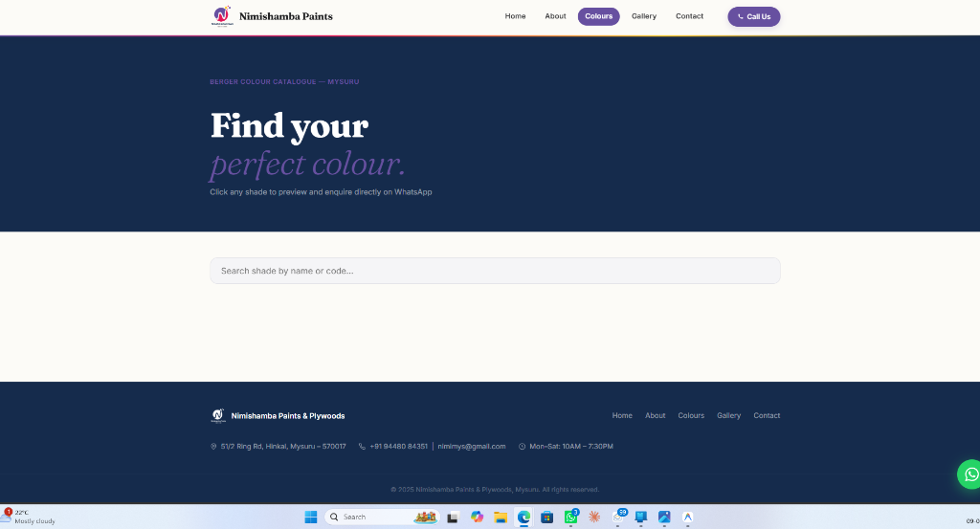Switch to Microsoft Edge in taskbar

pyautogui.click(x=523, y=518)
